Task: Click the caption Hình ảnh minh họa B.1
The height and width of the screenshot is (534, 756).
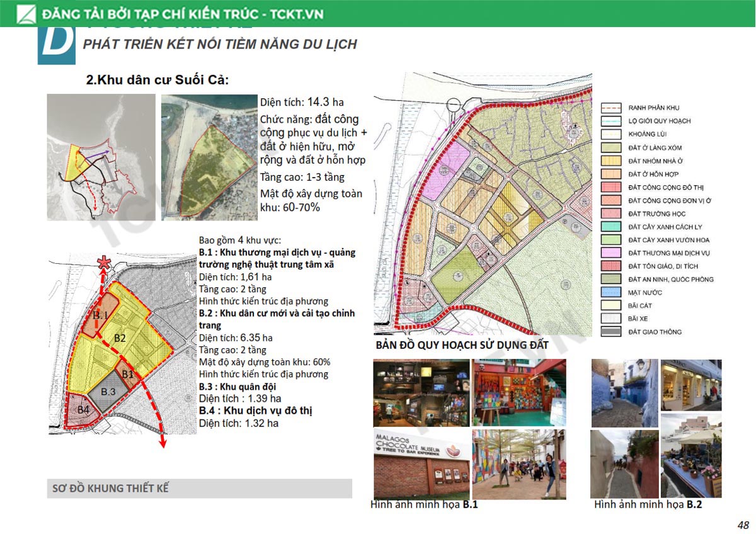Action: pyautogui.click(x=425, y=505)
